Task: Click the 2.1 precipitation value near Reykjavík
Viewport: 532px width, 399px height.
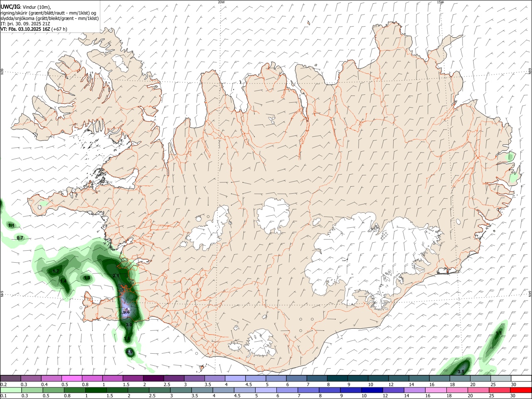Action: coord(116,276)
